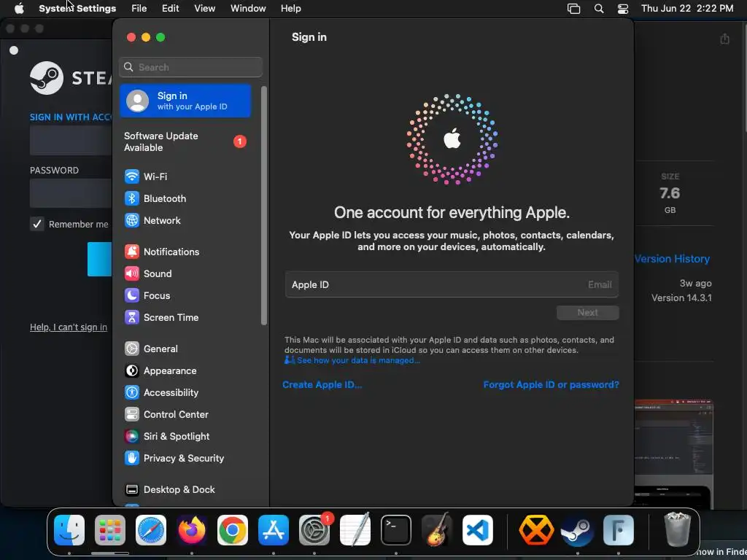Open the Trash in the Dock

pyautogui.click(x=677, y=530)
